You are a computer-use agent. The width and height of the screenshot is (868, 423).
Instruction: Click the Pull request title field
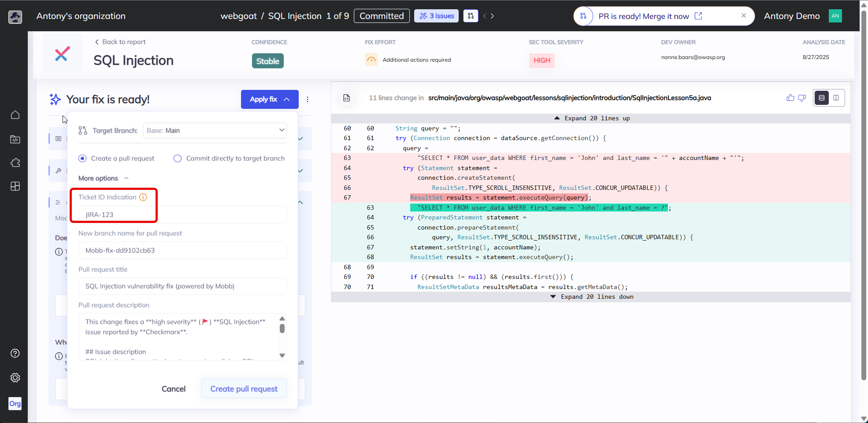click(x=182, y=286)
